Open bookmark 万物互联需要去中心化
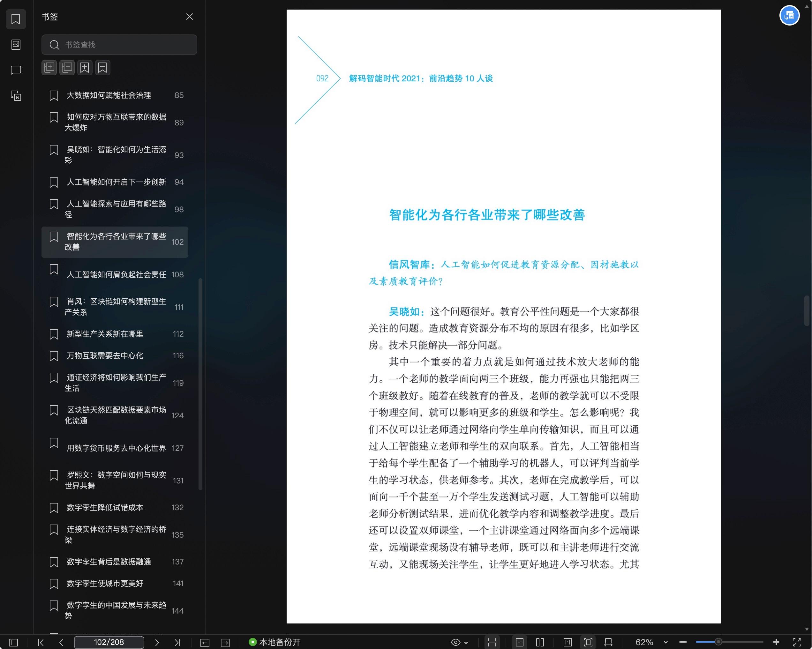The width and height of the screenshot is (812, 649). pyautogui.click(x=115, y=356)
